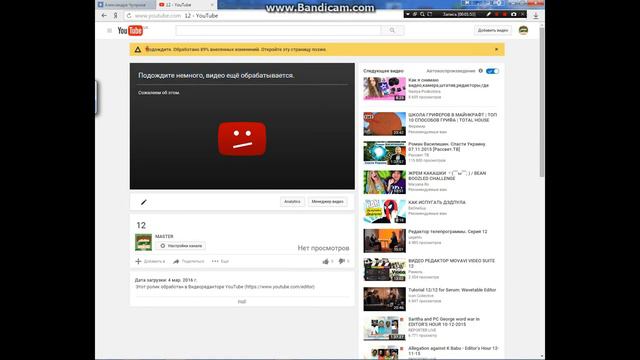Screen dimensions: 640x360
Task: Open 'Allegation against K Babu' video title
Action: [453, 351]
